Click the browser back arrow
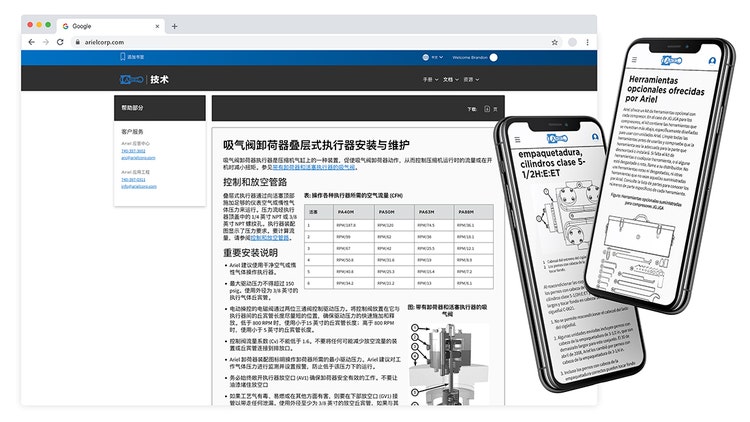Image resolution: width=750 pixels, height=422 pixels. pyautogui.click(x=32, y=42)
